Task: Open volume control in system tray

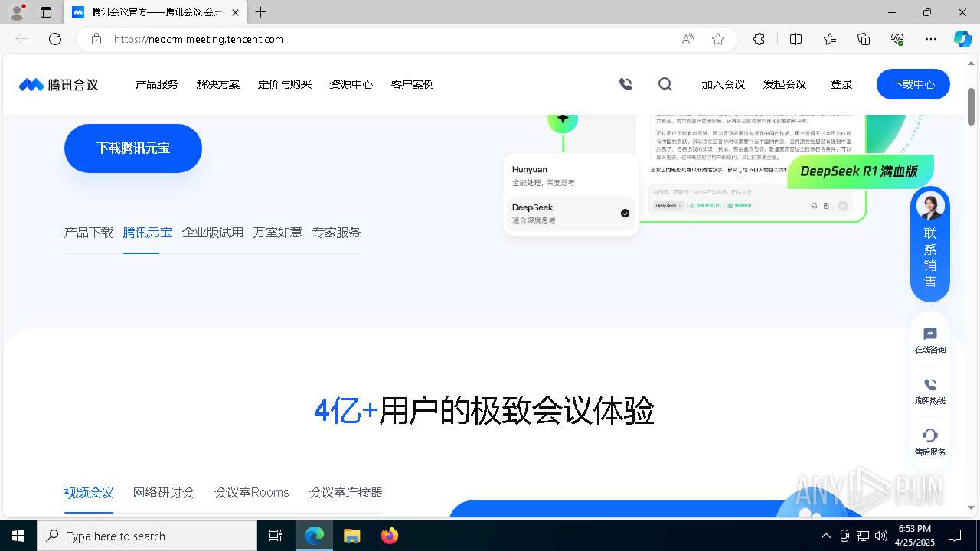Action: [880, 536]
